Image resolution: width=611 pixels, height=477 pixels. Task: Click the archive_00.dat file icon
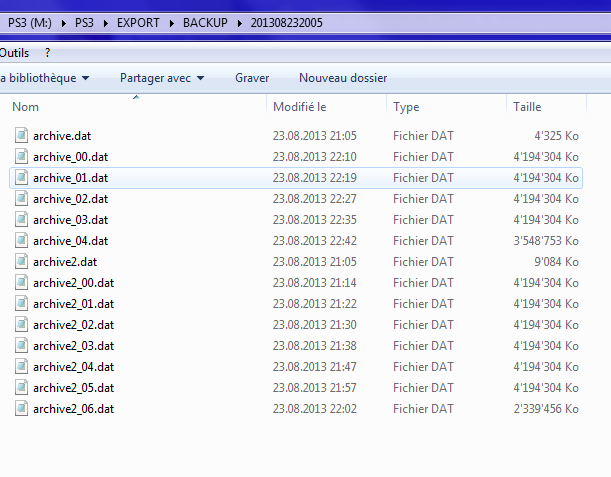pyautogui.click(x=21, y=157)
